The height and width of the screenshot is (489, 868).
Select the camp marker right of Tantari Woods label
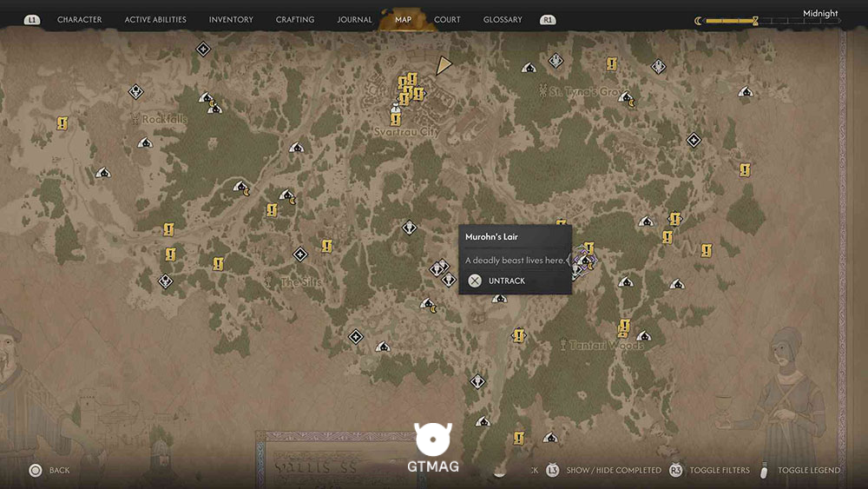tap(643, 336)
